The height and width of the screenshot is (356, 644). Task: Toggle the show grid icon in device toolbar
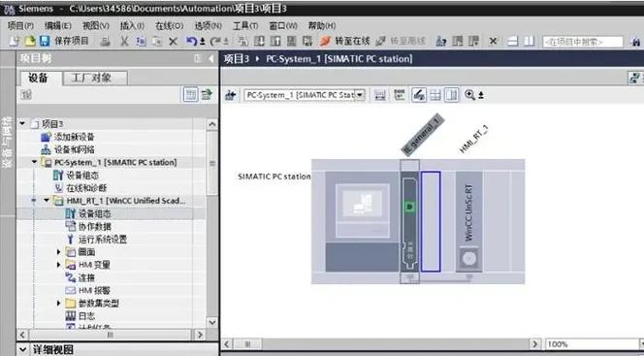tap(435, 95)
